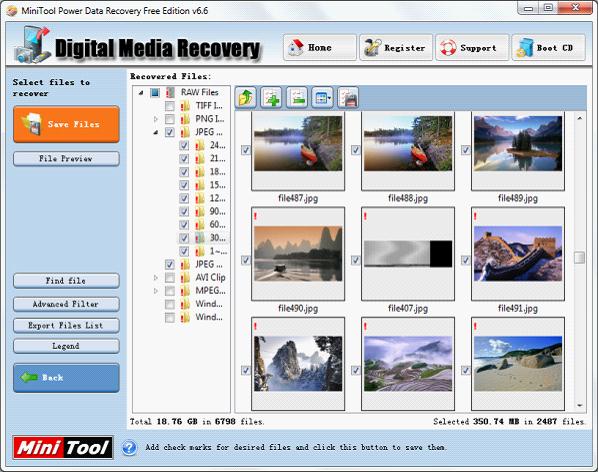Collapse the expanded JPEG ... tree node
This screenshot has height=472, width=598.
pos(156,132)
